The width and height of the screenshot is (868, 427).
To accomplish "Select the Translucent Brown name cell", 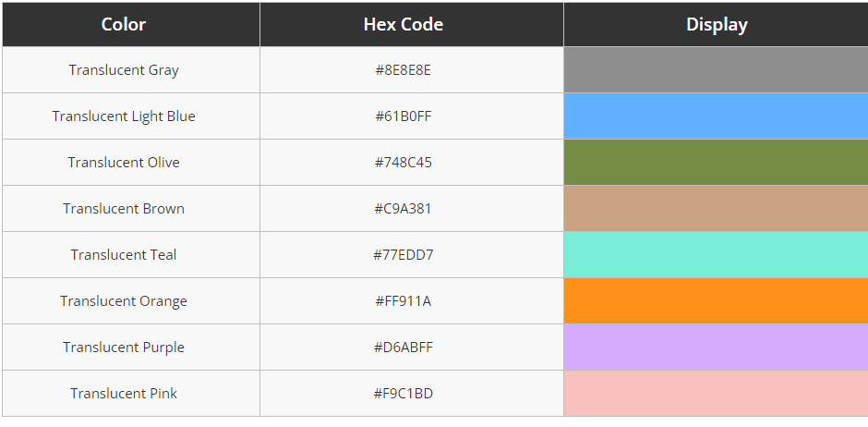I will (x=131, y=209).
